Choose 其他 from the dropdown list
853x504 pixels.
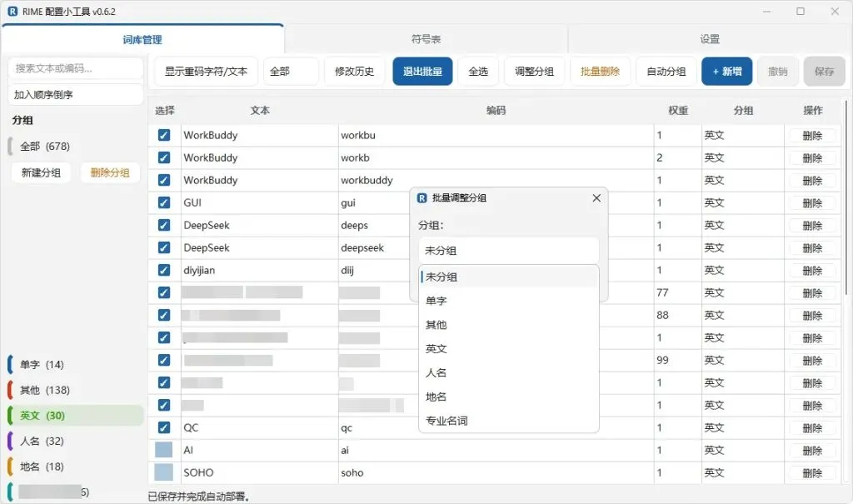[x=509, y=324]
